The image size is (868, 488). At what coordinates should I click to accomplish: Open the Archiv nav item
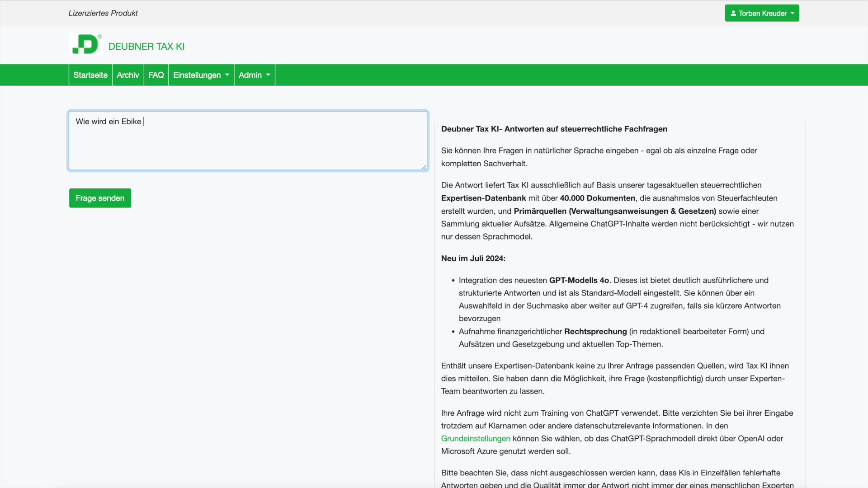(128, 75)
